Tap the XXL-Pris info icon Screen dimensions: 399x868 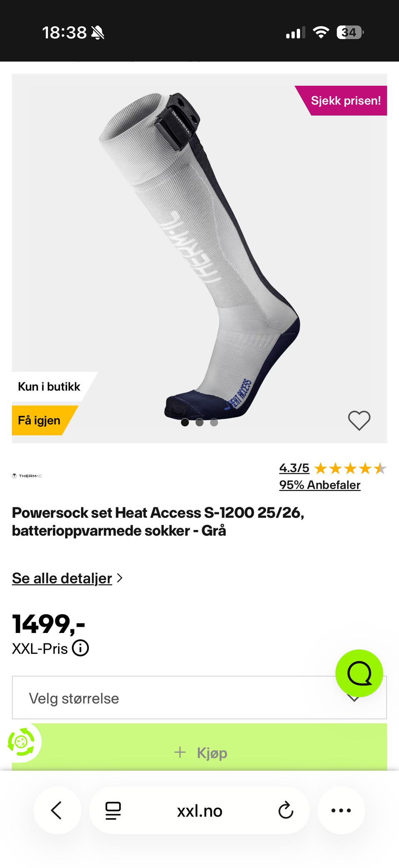pyautogui.click(x=80, y=648)
